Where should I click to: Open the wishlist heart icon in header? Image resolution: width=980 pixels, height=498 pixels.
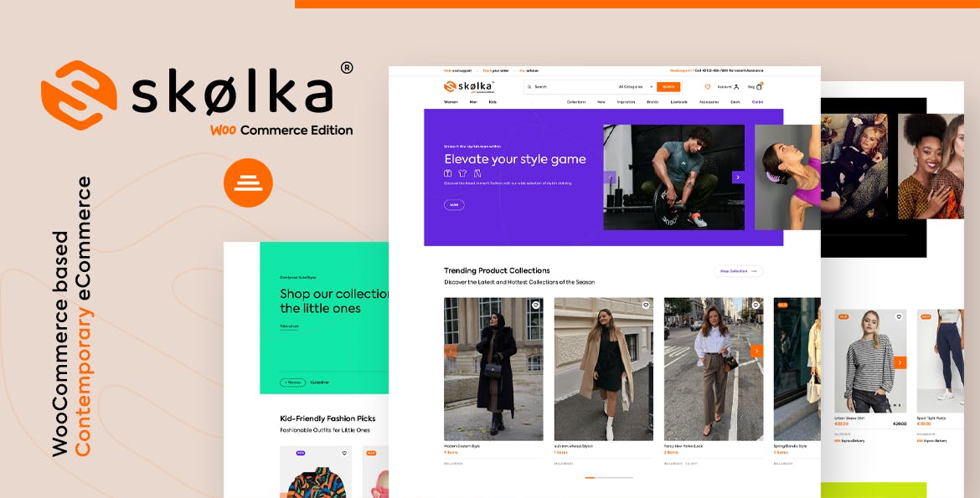(x=708, y=87)
